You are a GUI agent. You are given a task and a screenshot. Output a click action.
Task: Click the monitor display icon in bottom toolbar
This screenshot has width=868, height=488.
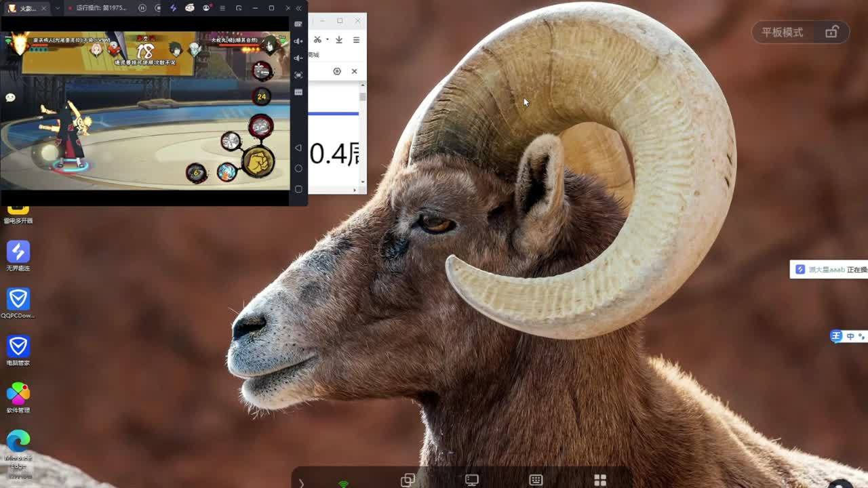(x=472, y=480)
